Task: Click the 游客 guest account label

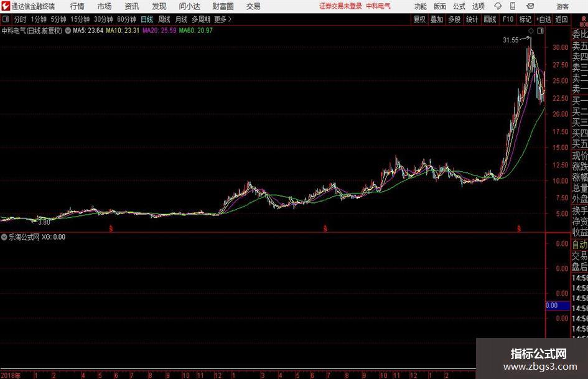Action: tap(562, 6)
